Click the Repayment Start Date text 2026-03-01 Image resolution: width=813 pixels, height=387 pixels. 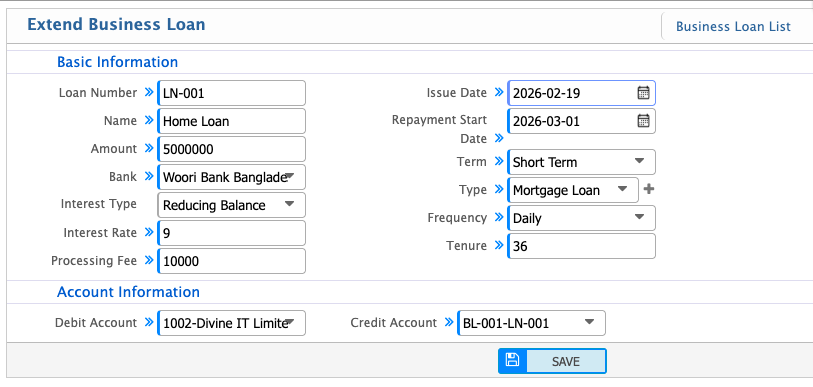(x=546, y=121)
